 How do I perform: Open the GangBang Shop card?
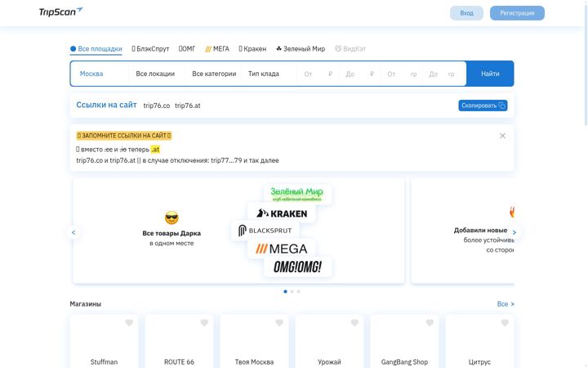pos(404,342)
